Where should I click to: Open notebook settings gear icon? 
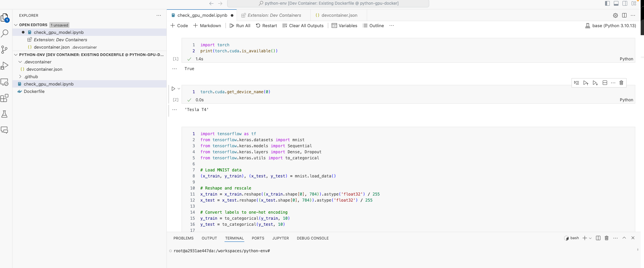(615, 15)
